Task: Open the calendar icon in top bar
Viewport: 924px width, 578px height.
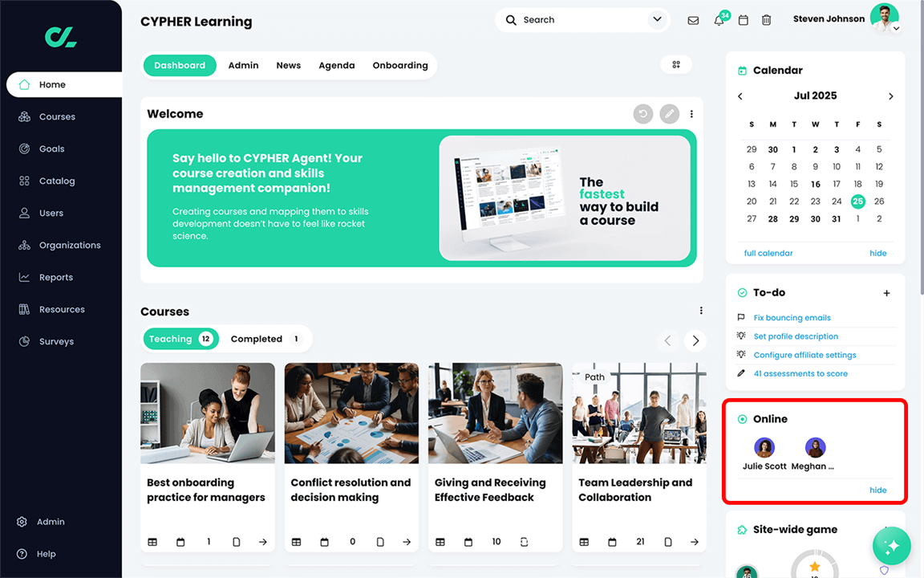Action: [743, 20]
